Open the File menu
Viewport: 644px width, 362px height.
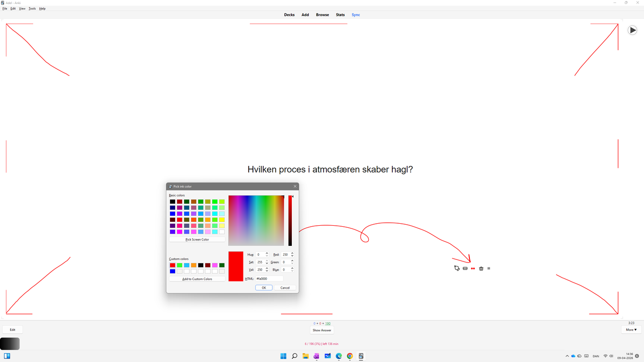coord(5,9)
